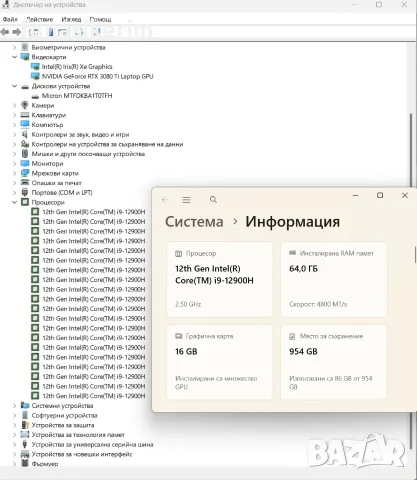Expand the Камери node
417x480 pixels.
(14, 105)
